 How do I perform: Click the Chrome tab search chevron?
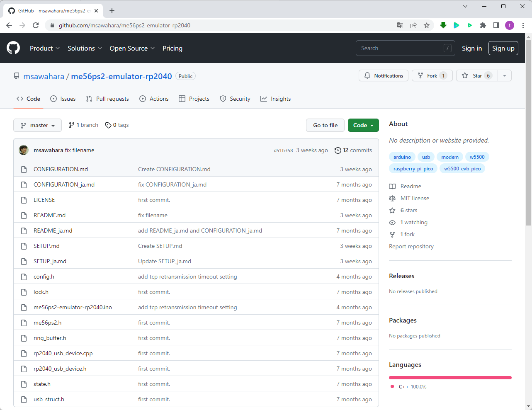pyautogui.click(x=465, y=6)
